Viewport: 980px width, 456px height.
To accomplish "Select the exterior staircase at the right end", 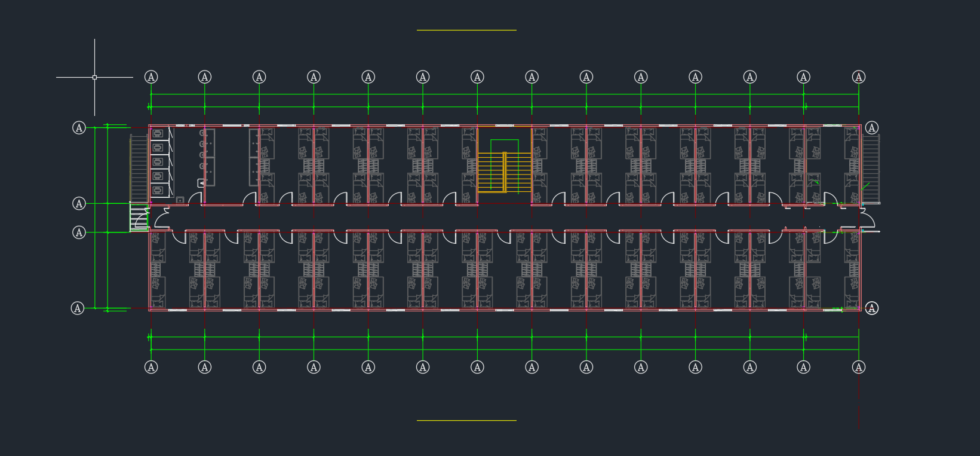I will click(x=871, y=169).
